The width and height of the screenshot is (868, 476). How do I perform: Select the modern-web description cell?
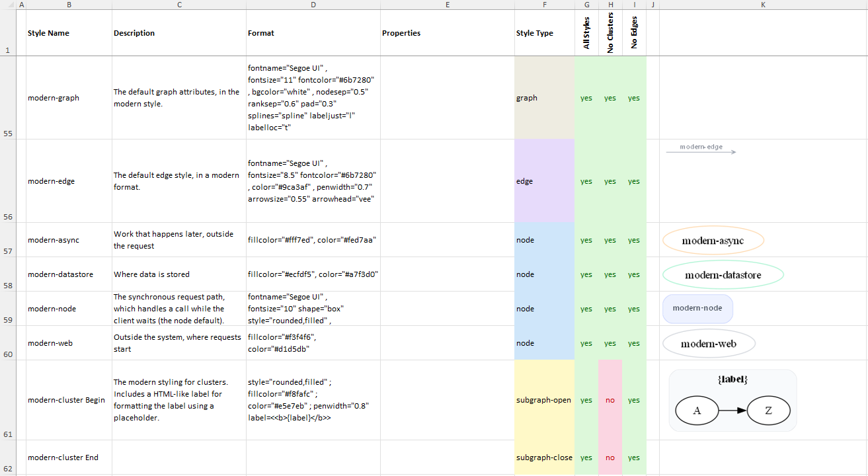click(179, 343)
